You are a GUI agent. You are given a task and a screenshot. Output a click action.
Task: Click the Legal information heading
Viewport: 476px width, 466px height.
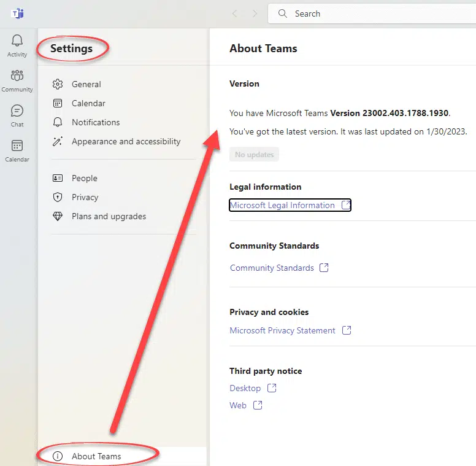pyautogui.click(x=266, y=187)
